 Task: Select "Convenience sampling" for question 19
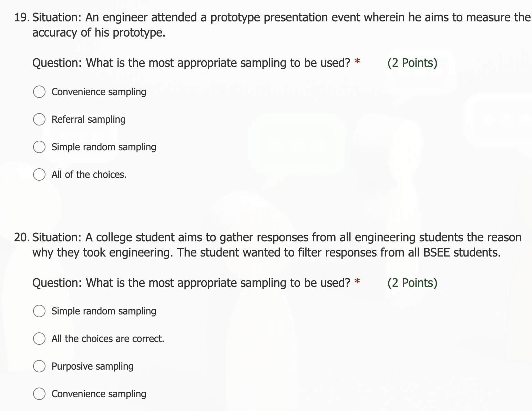(39, 92)
